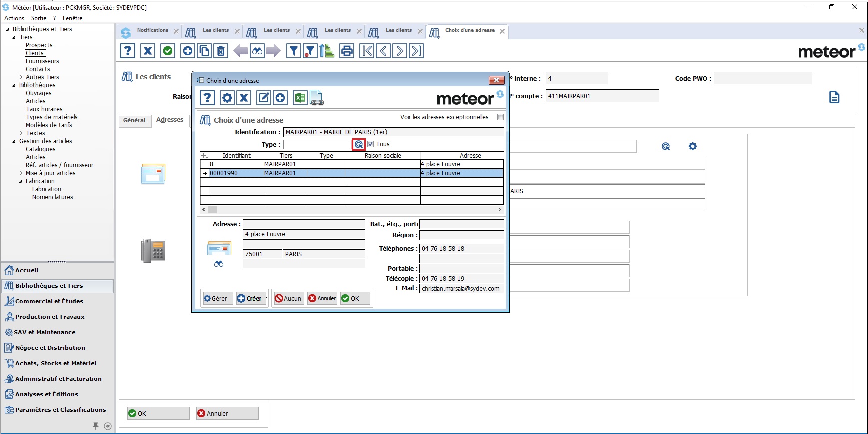Close the Choix d'une adresse tab
The image size is (868, 434).
coord(502,31)
